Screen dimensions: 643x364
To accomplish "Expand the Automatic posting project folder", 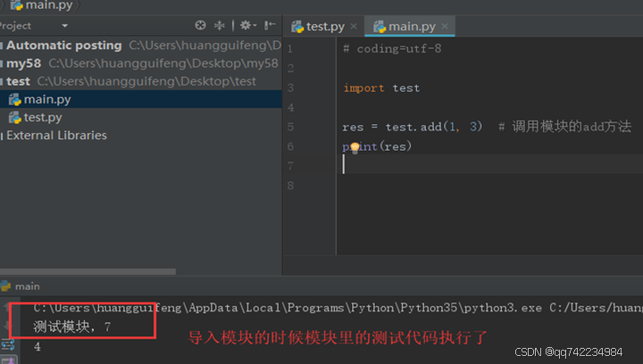I will coord(3,45).
